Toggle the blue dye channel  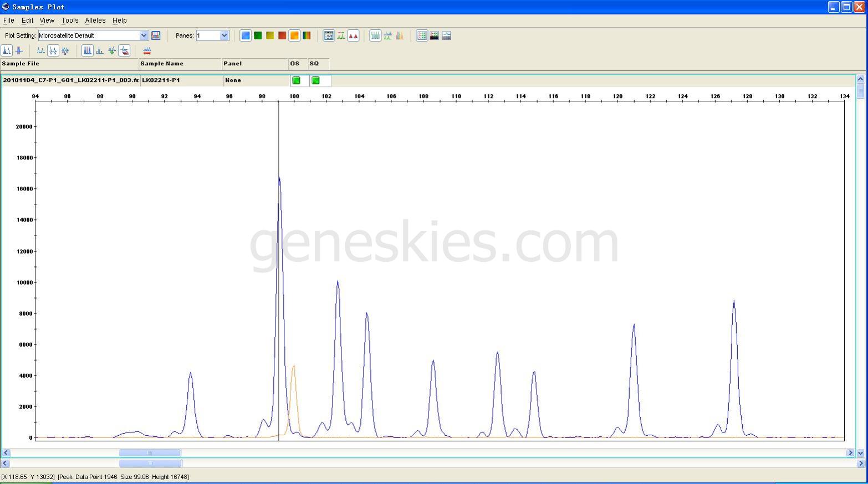[x=246, y=35]
